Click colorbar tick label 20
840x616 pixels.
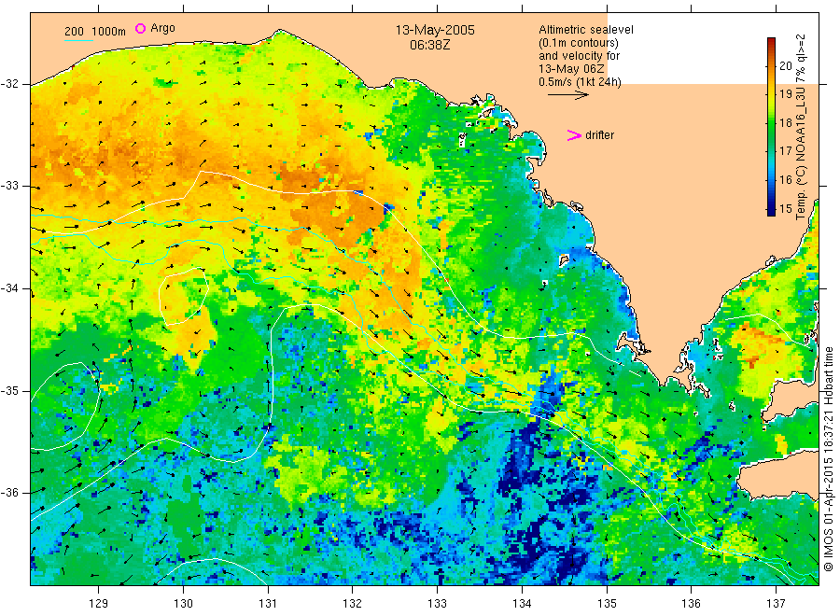(785, 66)
